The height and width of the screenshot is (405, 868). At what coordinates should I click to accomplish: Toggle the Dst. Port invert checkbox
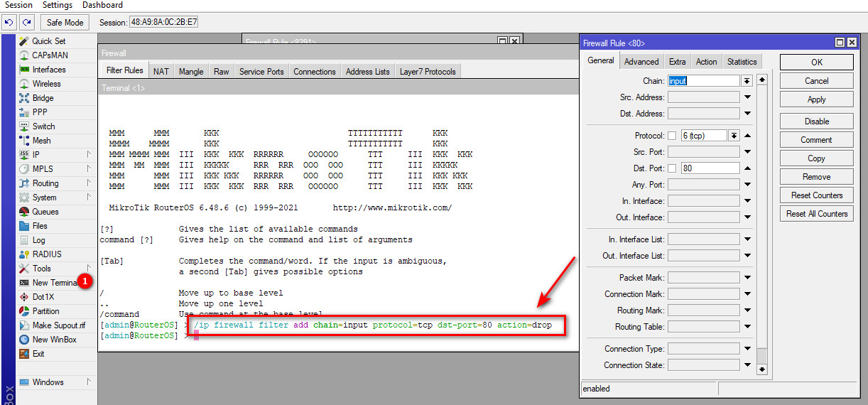click(672, 168)
